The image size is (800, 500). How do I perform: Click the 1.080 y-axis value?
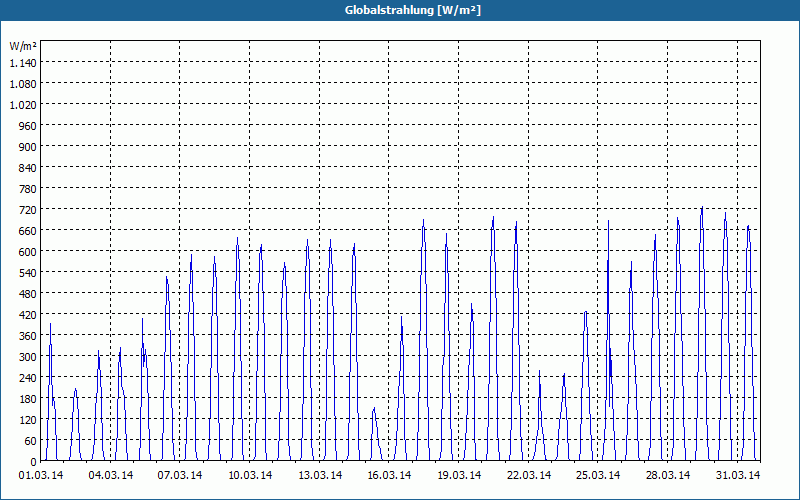pyautogui.click(x=23, y=84)
